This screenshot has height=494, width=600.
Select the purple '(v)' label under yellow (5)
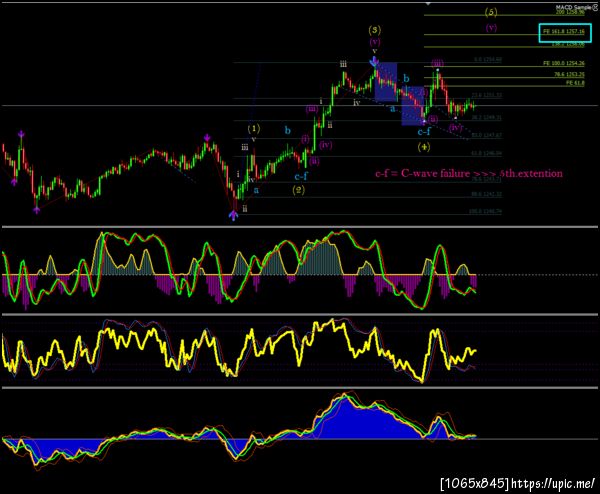491,28
